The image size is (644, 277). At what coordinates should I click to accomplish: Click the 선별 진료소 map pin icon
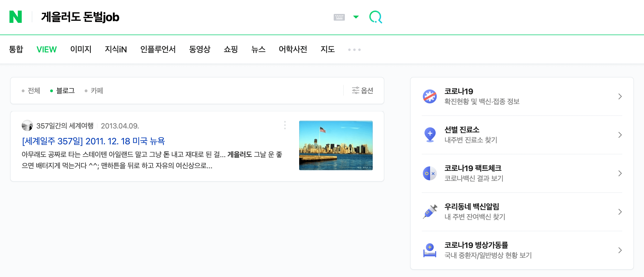coord(430,135)
